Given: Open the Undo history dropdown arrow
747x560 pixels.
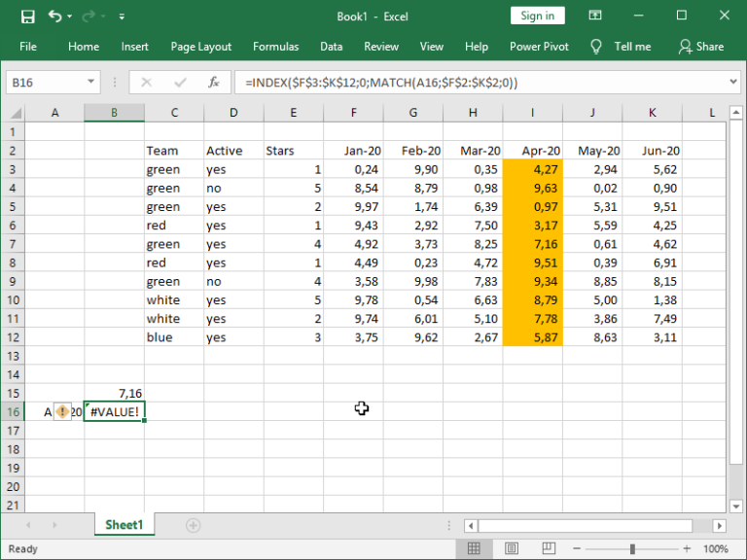Looking at the screenshot, I should (x=70, y=17).
